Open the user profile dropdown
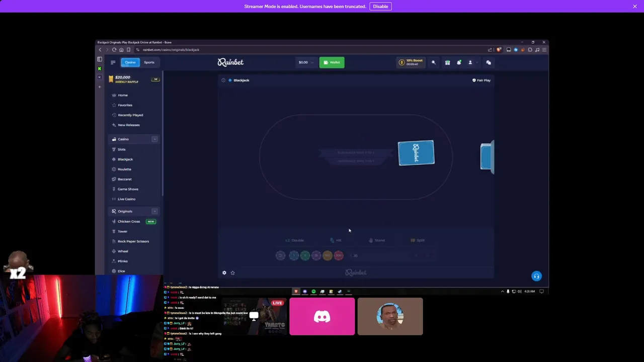This screenshot has height=362, width=644. [472, 62]
